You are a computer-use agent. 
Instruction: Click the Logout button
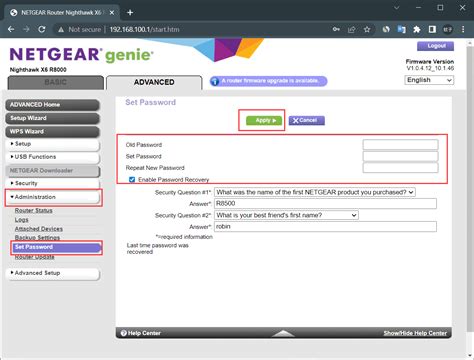pyautogui.click(x=435, y=46)
